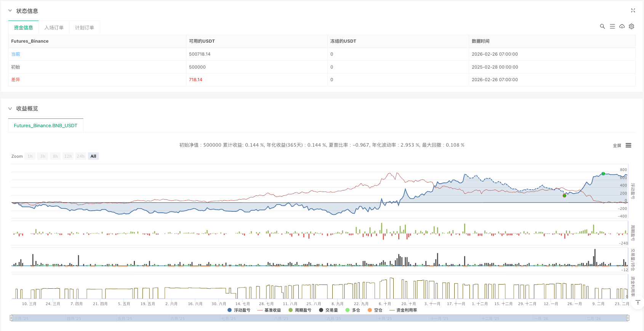The height and width of the screenshot is (331, 644).
Task: Collapse the 收益概览 section
Action: pos(10,109)
